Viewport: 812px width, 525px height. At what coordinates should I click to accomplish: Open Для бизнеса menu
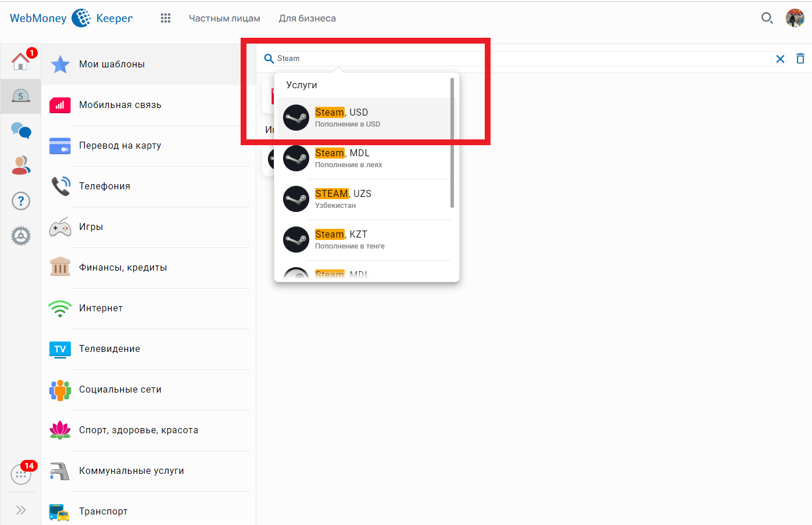tap(307, 18)
